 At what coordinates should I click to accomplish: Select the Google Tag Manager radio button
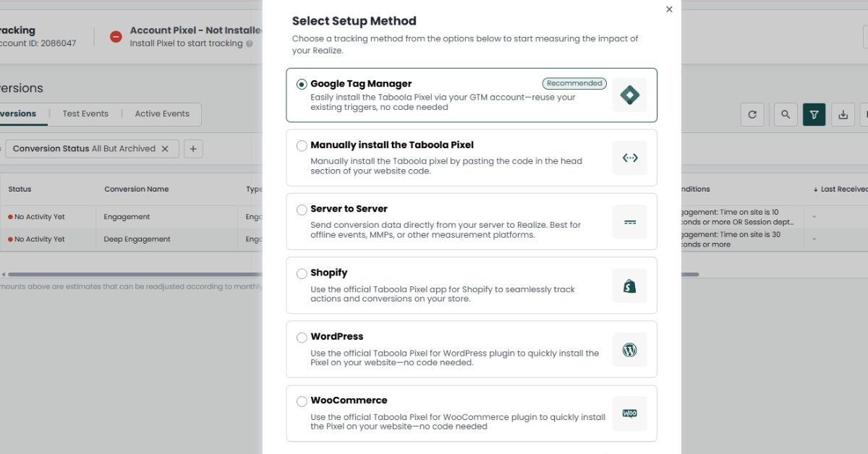(x=302, y=84)
